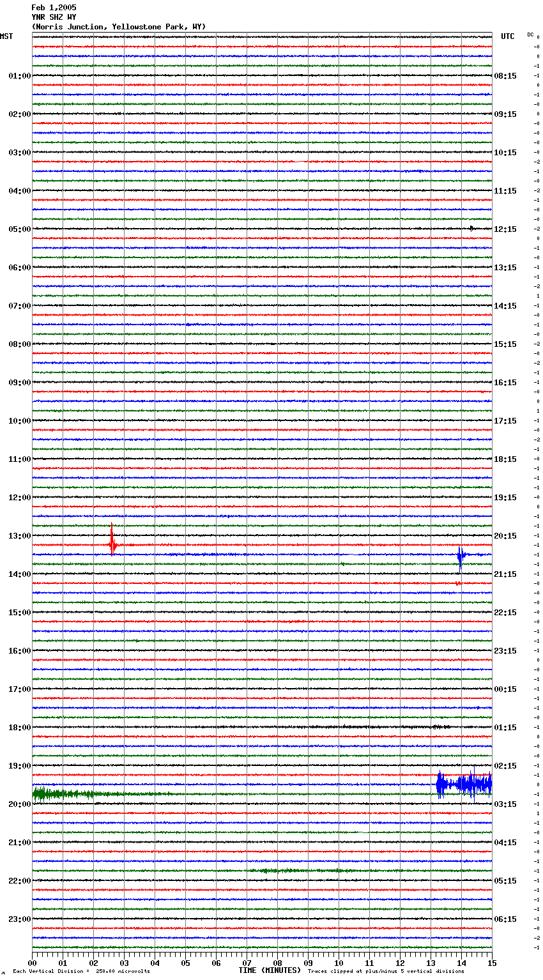
Task: Click the 15 minute tick on bottom axis
Action: pos(492,963)
